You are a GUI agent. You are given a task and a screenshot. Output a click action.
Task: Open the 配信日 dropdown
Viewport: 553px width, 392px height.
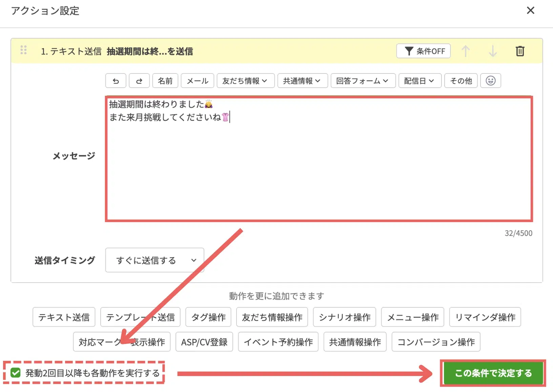point(420,81)
